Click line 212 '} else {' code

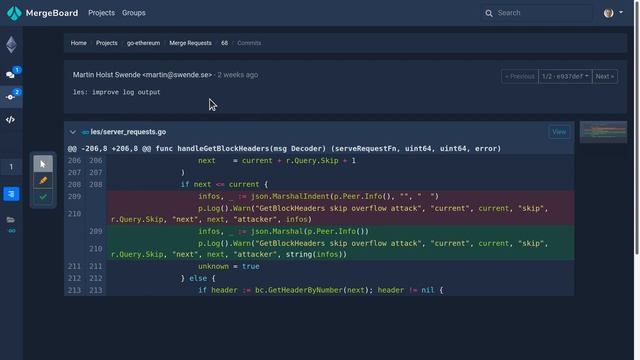(198, 278)
